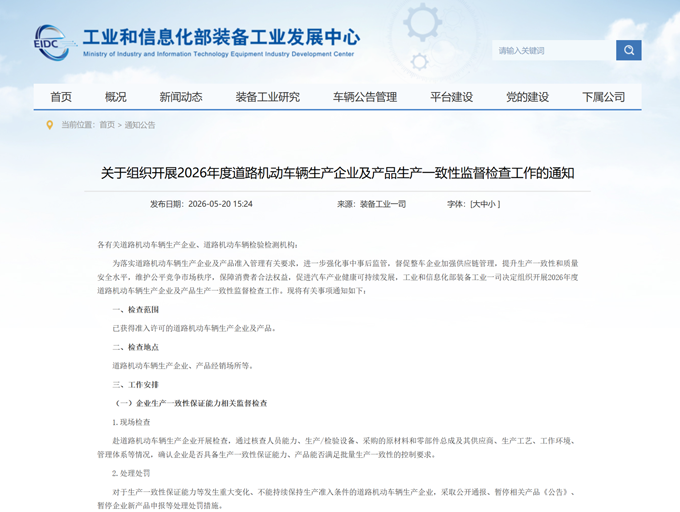Click the heading 三、工作安排
Image resolution: width=680 pixels, height=512 pixels.
pyautogui.click(x=136, y=385)
